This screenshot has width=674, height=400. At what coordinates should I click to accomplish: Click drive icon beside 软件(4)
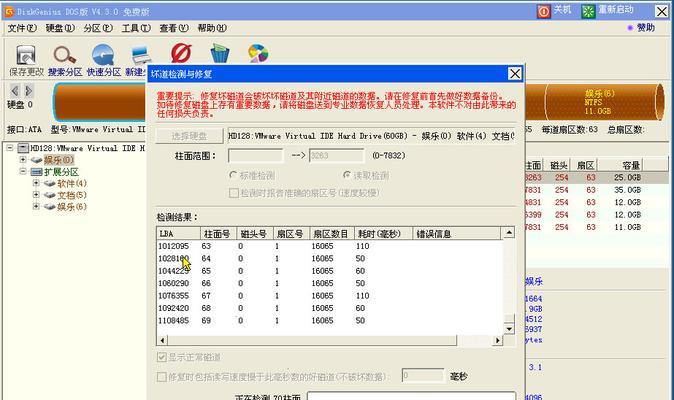[50, 183]
